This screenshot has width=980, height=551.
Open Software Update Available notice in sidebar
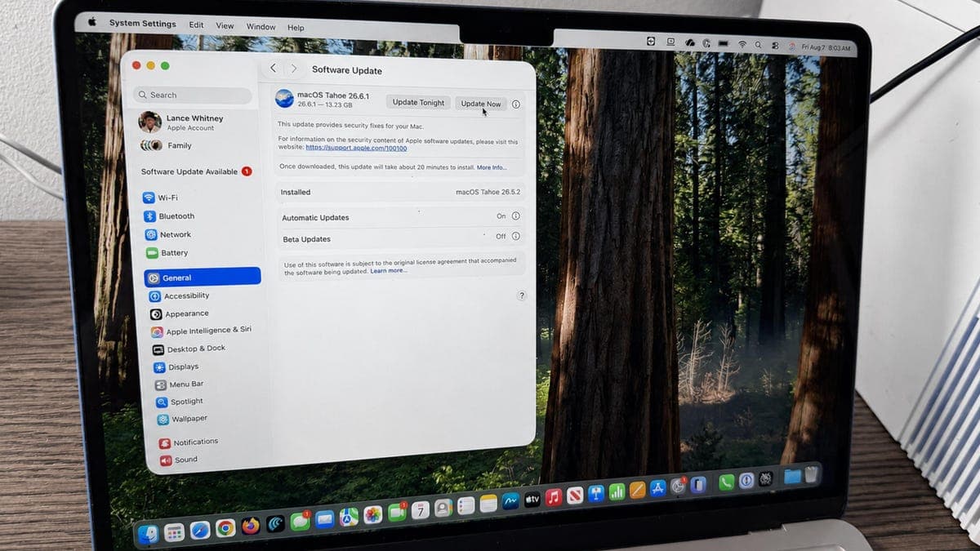[x=196, y=171]
